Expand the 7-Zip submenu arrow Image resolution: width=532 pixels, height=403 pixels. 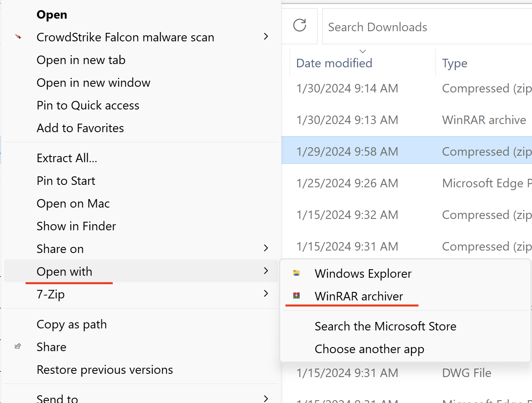266,293
